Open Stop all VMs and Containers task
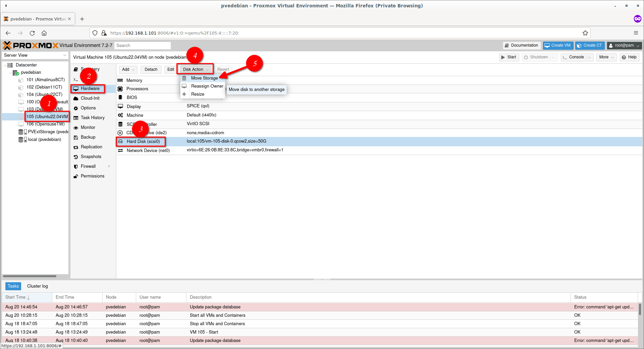The image size is (644, 349). click(x=320, y=324)
